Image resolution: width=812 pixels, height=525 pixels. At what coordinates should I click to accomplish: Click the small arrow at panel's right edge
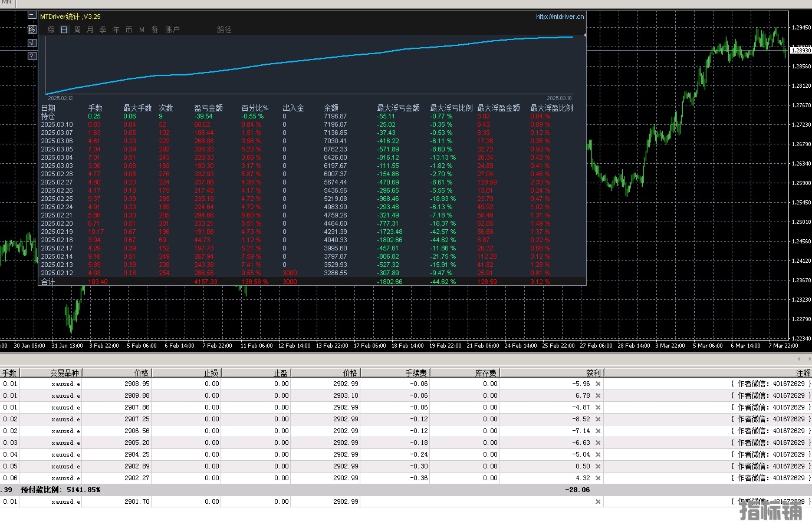click(584, 35)
